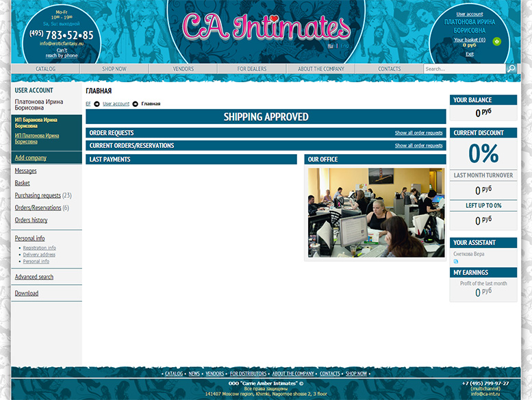
Task: Show all order requests in ORDER REQUESTS bar
Action: [418, 133]
